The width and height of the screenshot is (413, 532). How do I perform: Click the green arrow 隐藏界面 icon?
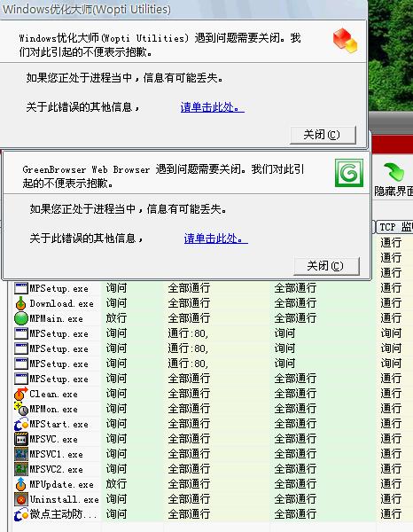click(394, 172)
